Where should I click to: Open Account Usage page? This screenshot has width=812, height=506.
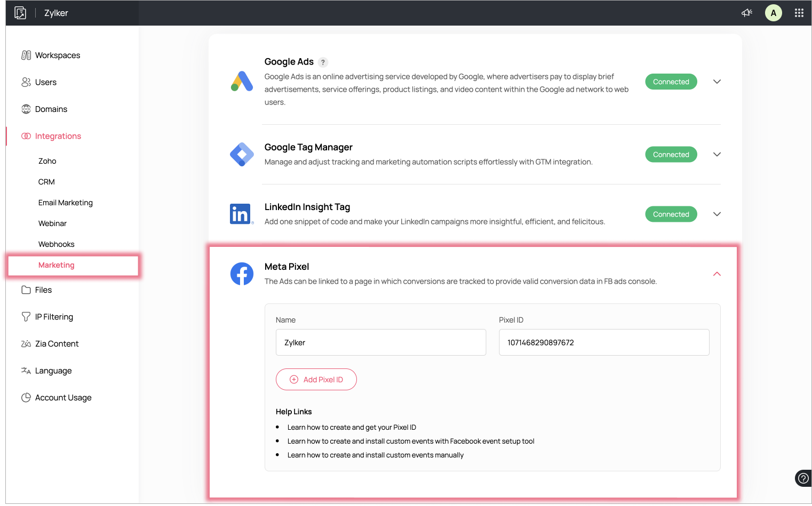coord(63,398)
